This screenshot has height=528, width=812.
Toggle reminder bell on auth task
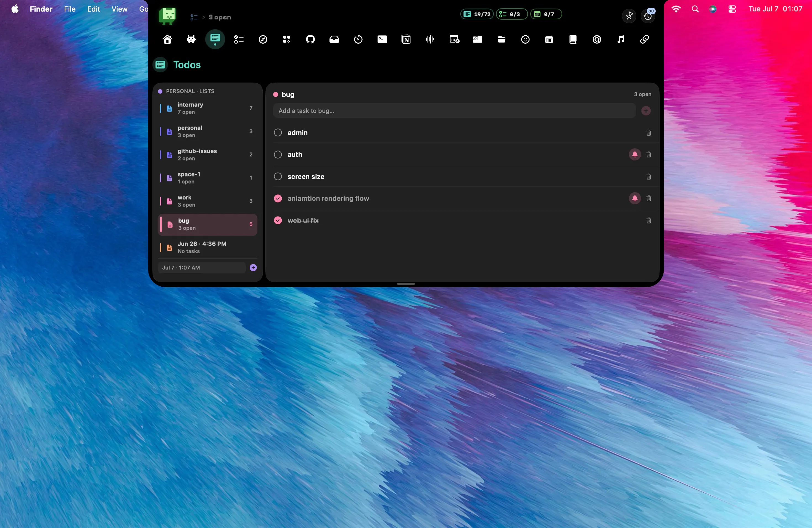[635, 155]
